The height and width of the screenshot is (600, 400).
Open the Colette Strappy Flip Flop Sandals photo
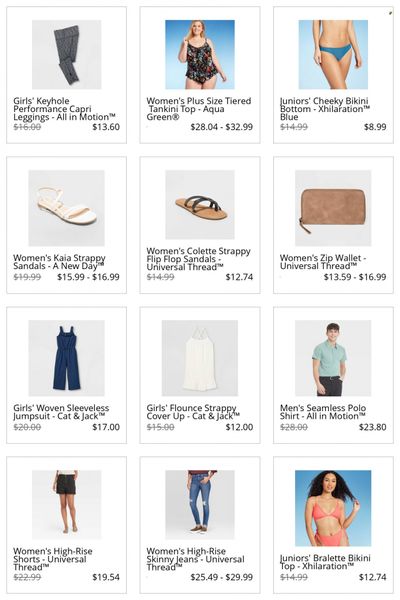point(200,205)
